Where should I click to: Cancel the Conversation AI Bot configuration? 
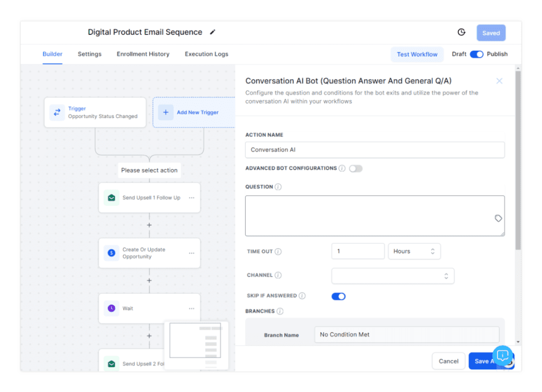coord(448,361)
